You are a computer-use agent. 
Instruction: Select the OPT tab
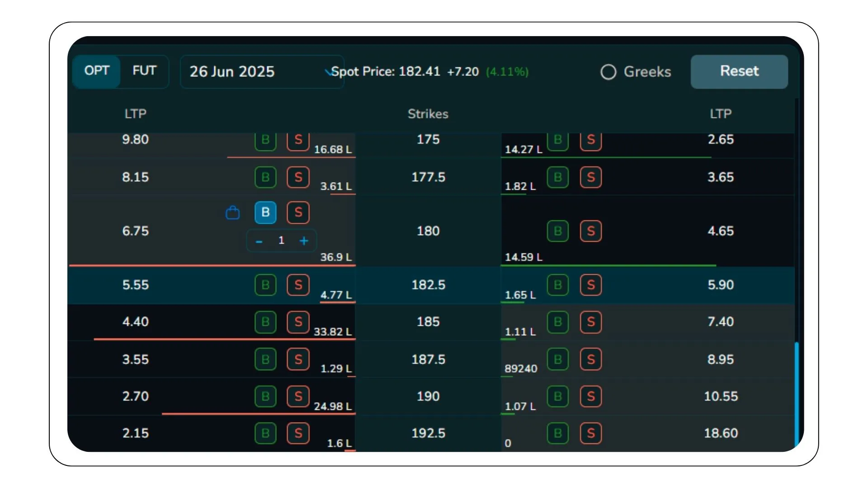(x=96, y=71)
